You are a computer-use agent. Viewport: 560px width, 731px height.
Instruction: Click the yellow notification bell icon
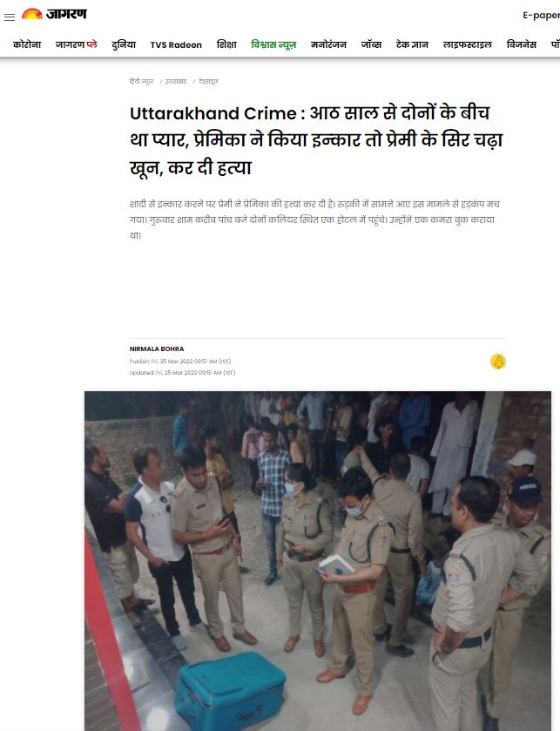click(498, 362)
